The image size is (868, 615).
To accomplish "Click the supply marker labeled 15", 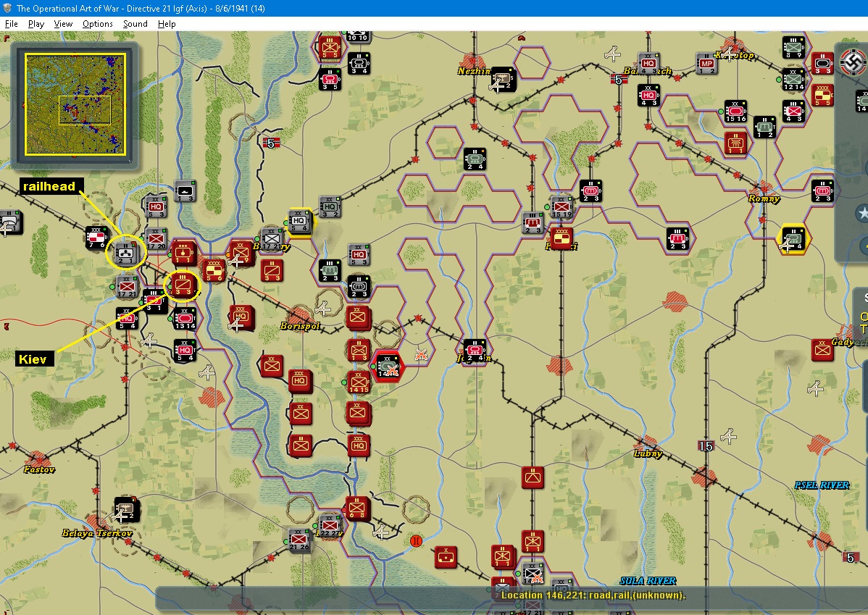I will click(706, 445).
